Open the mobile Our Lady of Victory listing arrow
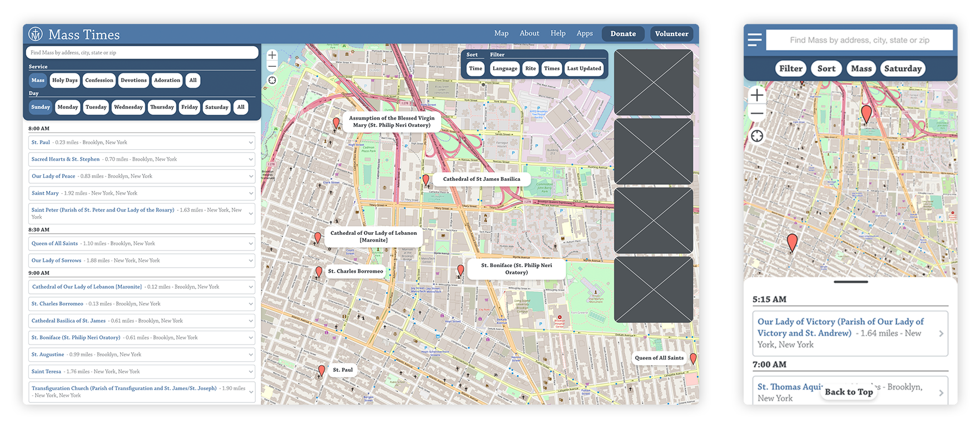Viewport: 980px width, 428px height. click(941, 333)
